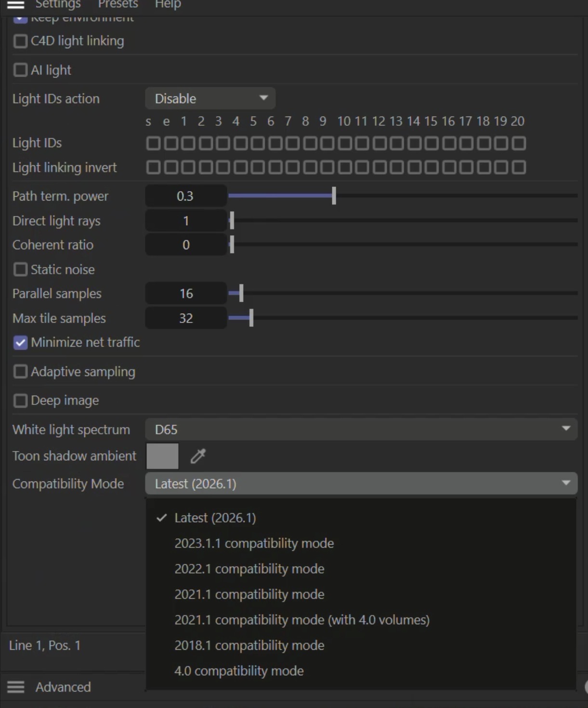Pick the 4.0 compatibility mode entry
The width and height of the screenshot is (588, 708).
pyautogui.click(x=239, y=671)
